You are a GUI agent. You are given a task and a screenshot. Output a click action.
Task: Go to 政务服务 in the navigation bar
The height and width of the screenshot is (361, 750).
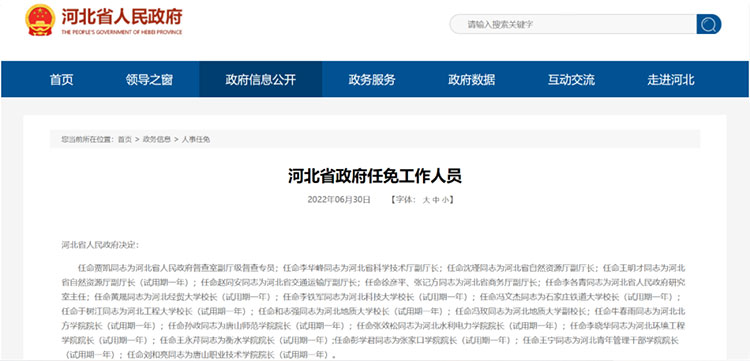pos(372,79)
